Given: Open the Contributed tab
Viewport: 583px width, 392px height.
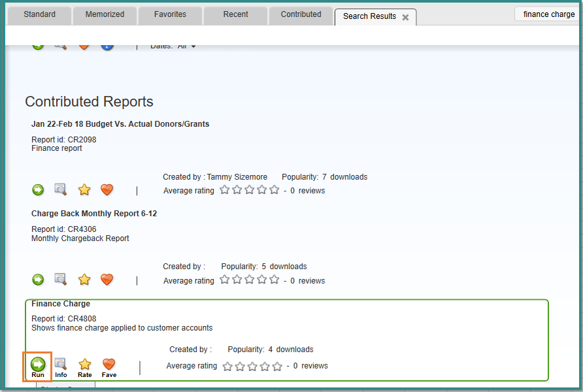Looking at the screenshot, I should pyautogui.click(x=301, y=14).
